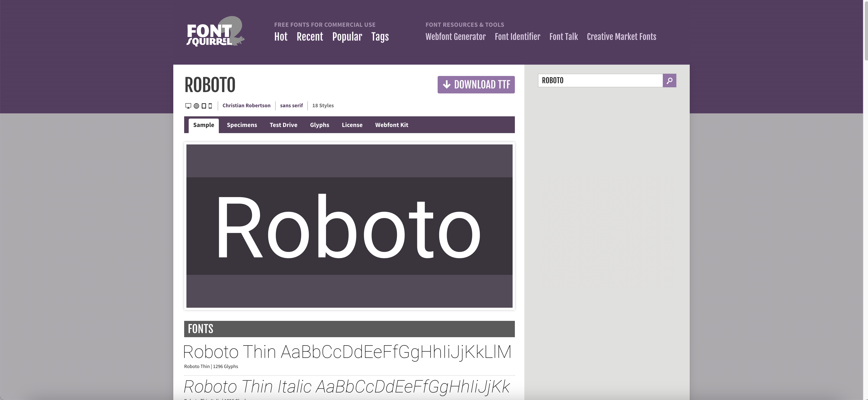868x400 pixels.
Task: Open Creative Market Fonts link
Action: (x=621, y=37)
